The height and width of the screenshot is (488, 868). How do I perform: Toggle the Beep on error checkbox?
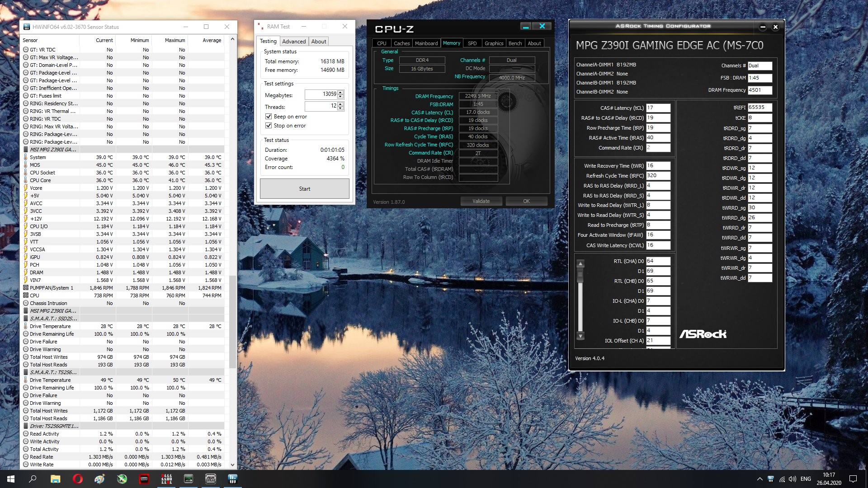pyautogui.click(x=269, y=117)
